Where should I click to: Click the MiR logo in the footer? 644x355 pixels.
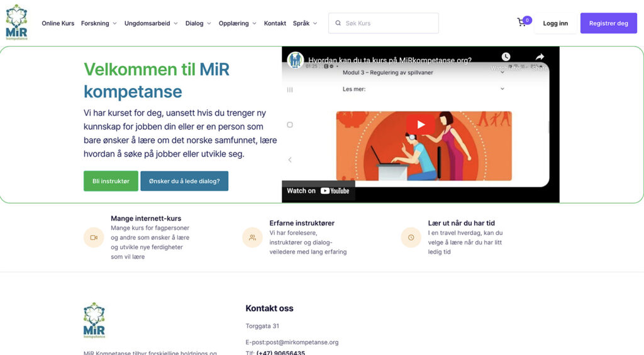click(x=94, y=320)
